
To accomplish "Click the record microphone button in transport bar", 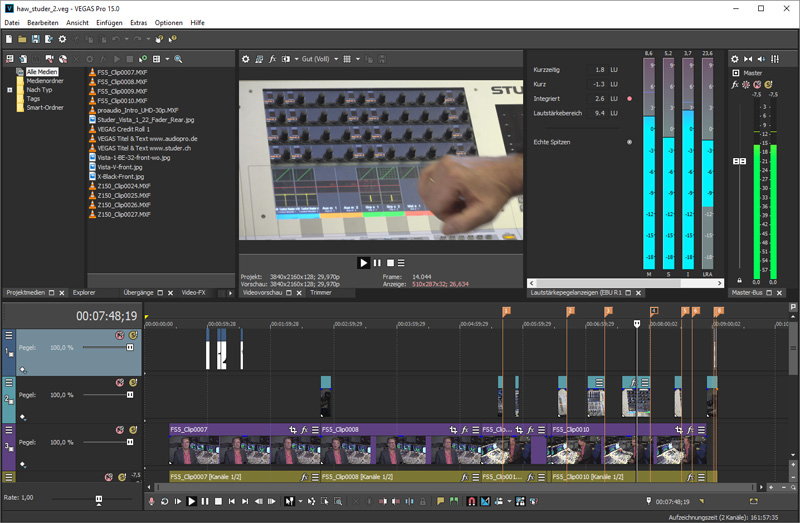I will 152,500.
